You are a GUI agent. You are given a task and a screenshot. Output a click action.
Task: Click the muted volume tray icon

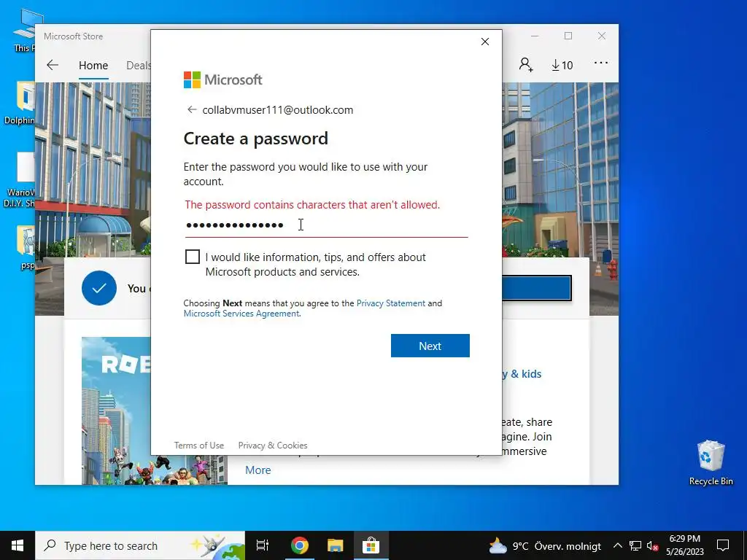(x=653, y=545)
